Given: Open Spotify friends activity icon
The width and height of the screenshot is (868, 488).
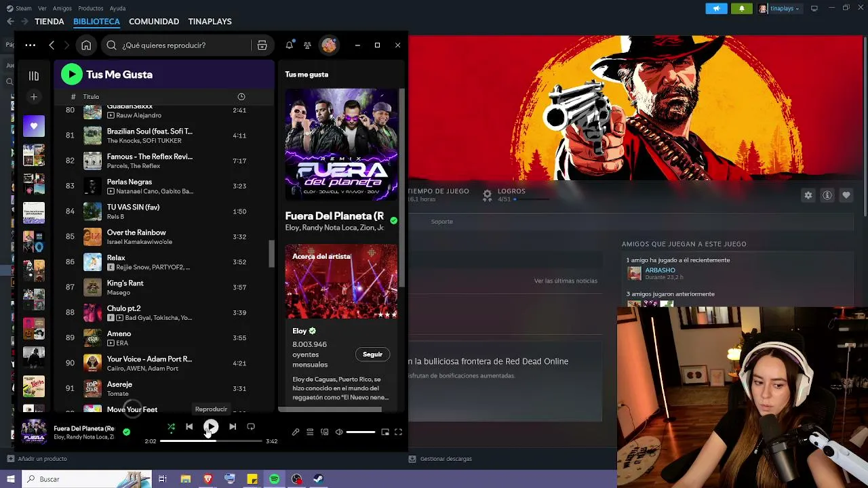Looking at the screenshot, I should [307, 45].
